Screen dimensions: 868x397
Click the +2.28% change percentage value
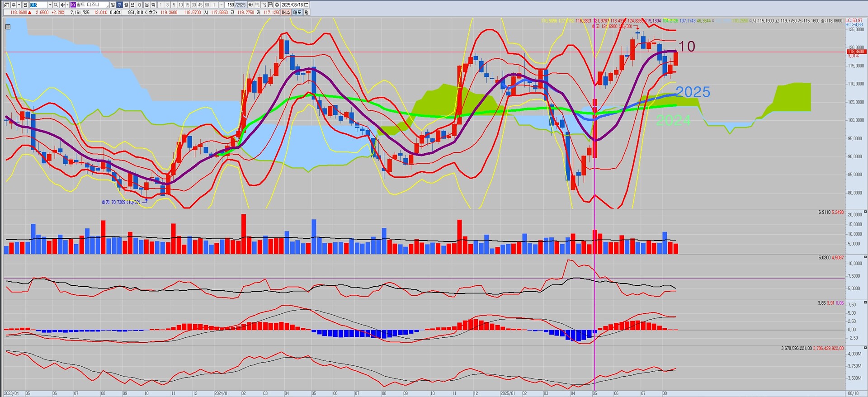(x=57, y=13)
